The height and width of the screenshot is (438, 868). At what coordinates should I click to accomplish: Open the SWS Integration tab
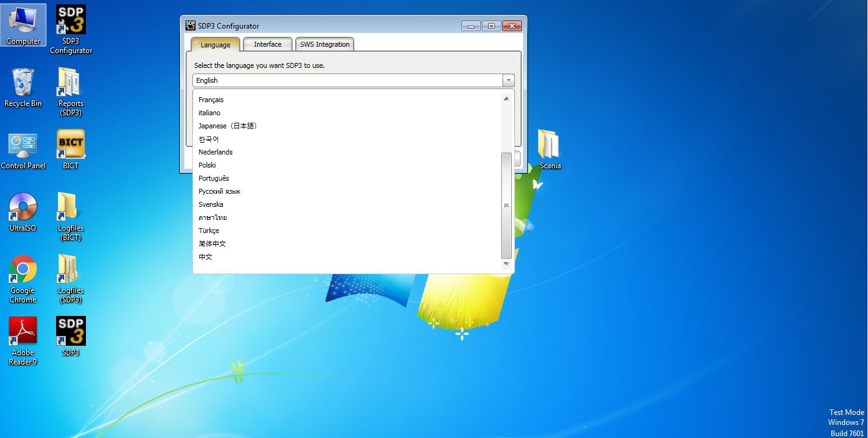click(325, 44)
